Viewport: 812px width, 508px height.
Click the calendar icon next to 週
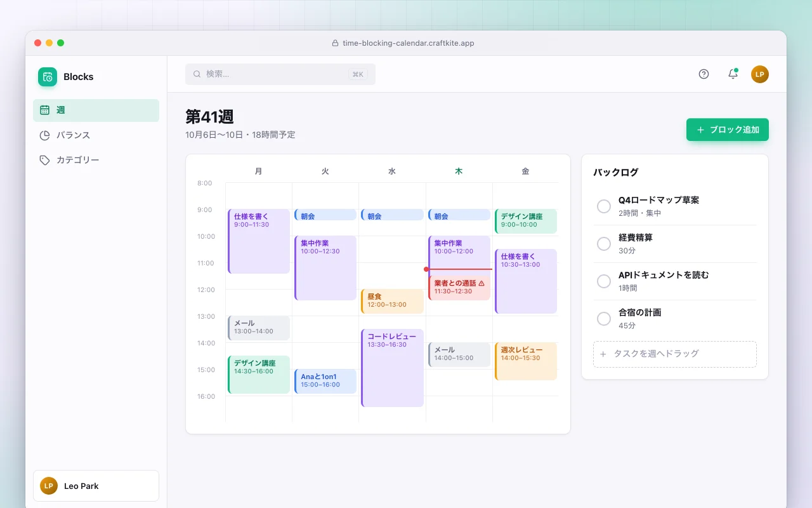point(44,110)
